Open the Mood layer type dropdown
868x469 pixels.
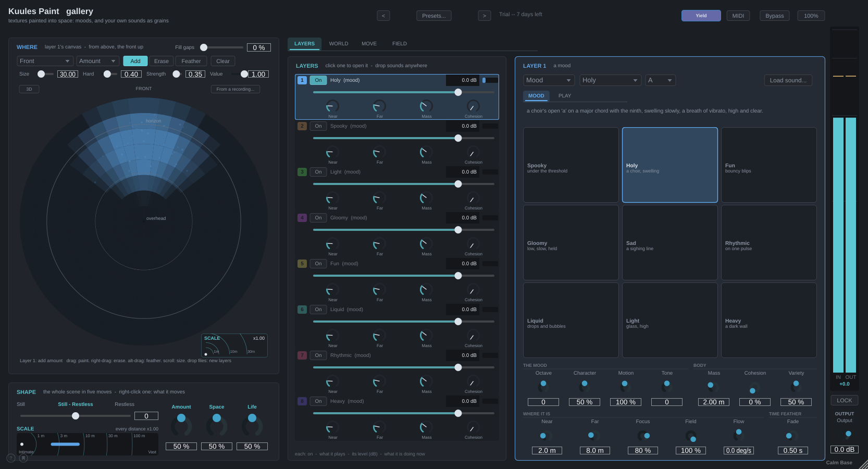[549, 80]
